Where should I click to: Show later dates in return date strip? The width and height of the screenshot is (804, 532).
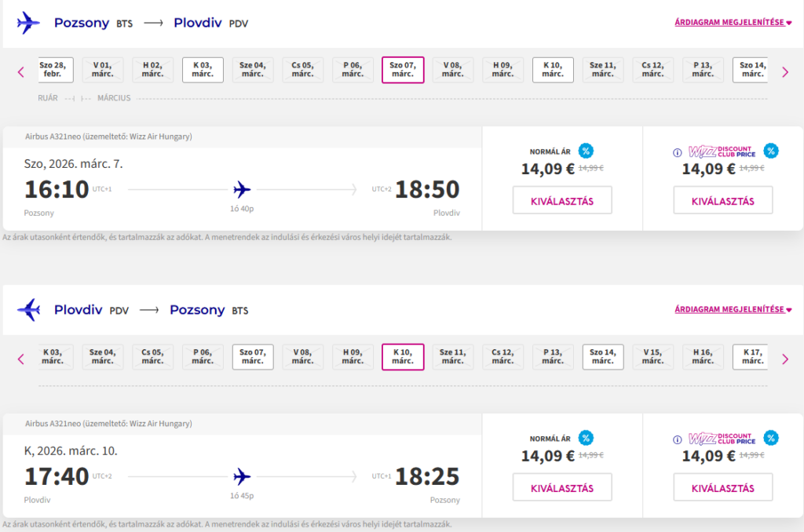pos(784,359)
